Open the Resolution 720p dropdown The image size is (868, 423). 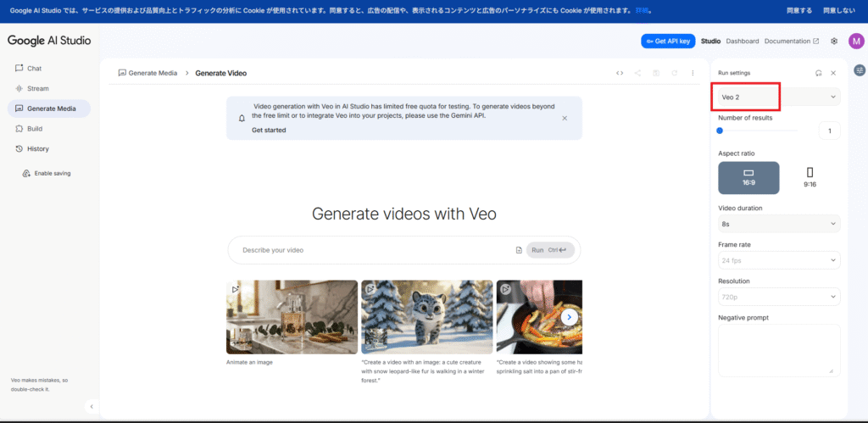point(779,297)
